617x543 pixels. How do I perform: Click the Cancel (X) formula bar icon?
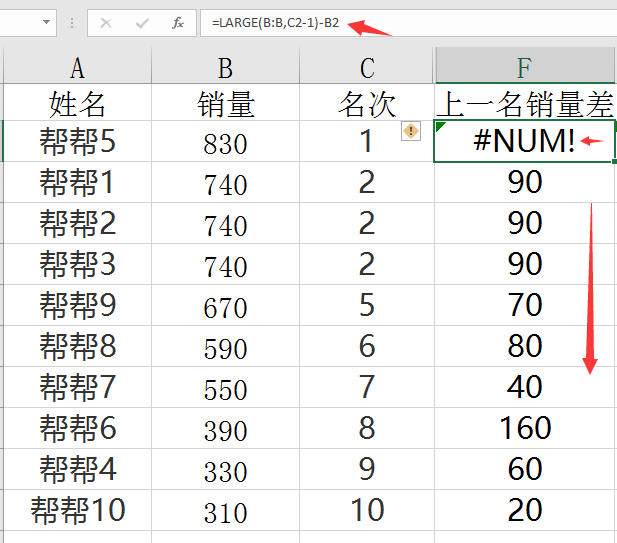point(106,23)
